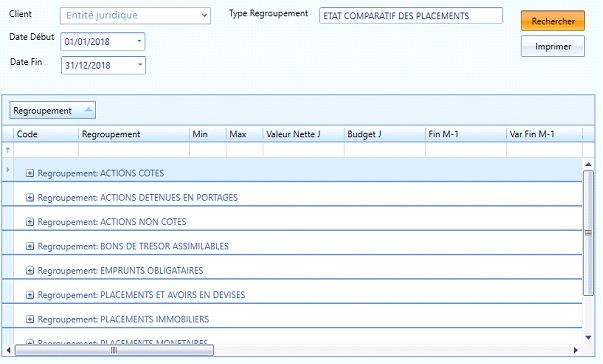The height and width of the screenshot is (364, 603).
Task: Select the 'Regroupement: PLACEMENTS IMMOBILIERS' row text
Action: coord(123,319)
